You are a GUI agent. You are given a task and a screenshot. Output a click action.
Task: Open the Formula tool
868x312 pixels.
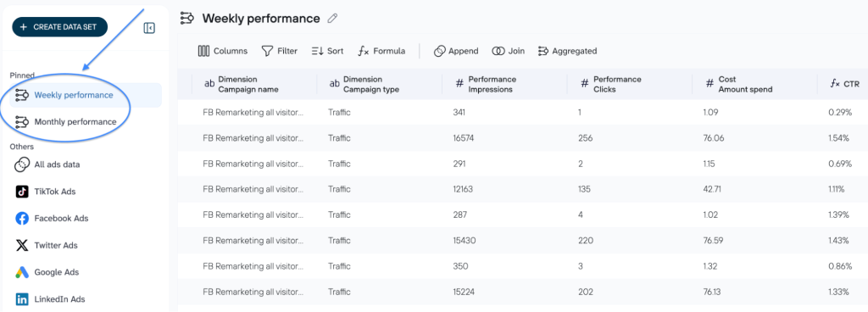click(x=381, y=51)
